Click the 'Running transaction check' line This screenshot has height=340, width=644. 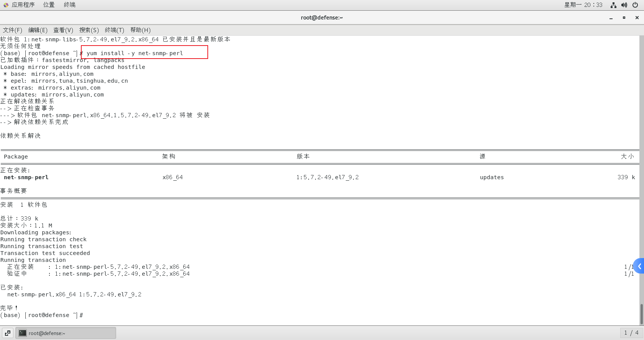coord(43,239)
